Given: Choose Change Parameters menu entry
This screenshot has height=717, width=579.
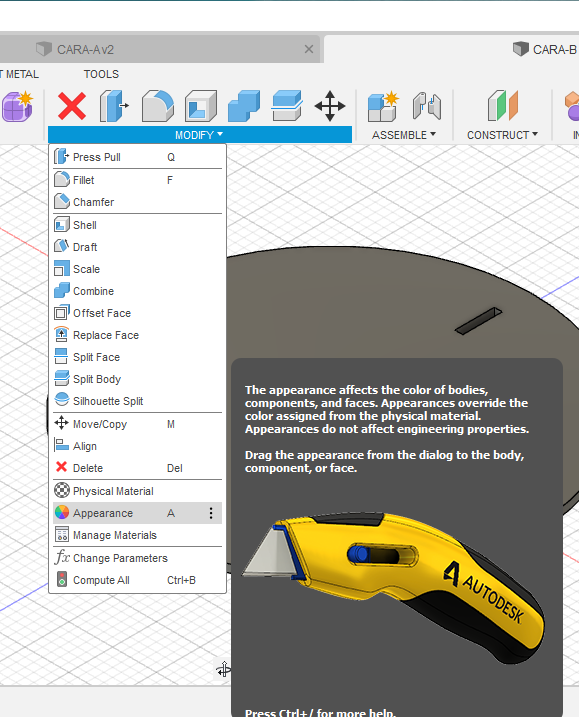Looking at the screenshot, I should [137, 558].
